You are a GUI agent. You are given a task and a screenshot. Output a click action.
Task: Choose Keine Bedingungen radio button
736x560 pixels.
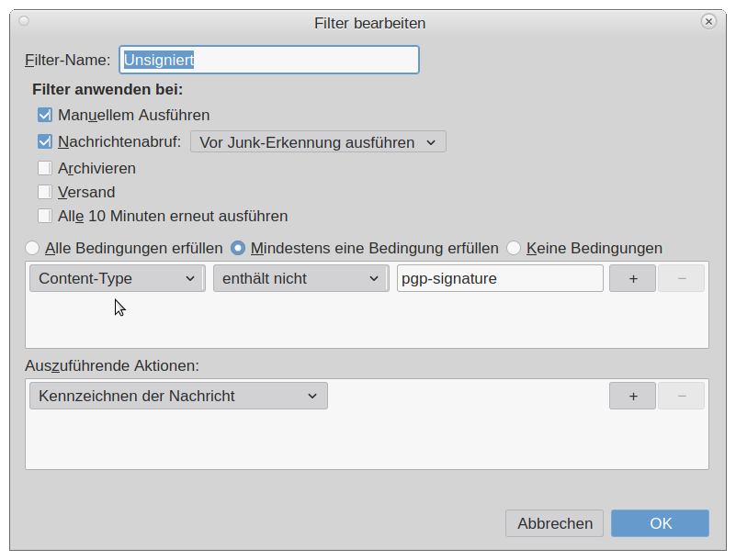tap(515, 248)
